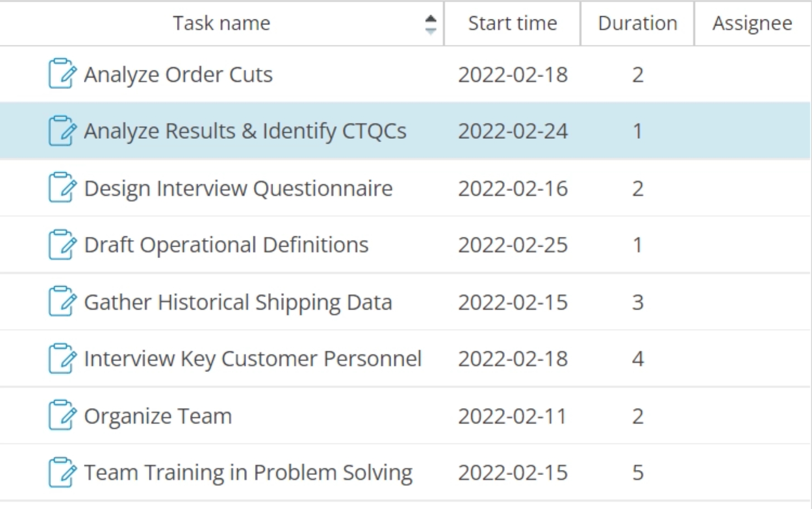This screenshot has height=509, width=812.
Task: Click duration 5 for Team Training row
Action: [x=638, y=473]
